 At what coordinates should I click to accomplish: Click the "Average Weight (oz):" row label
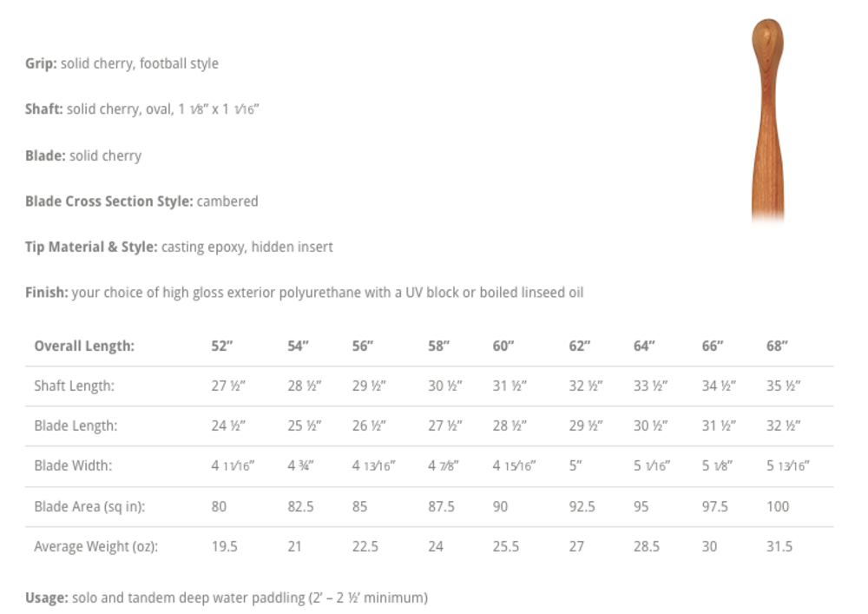(96, 546)
